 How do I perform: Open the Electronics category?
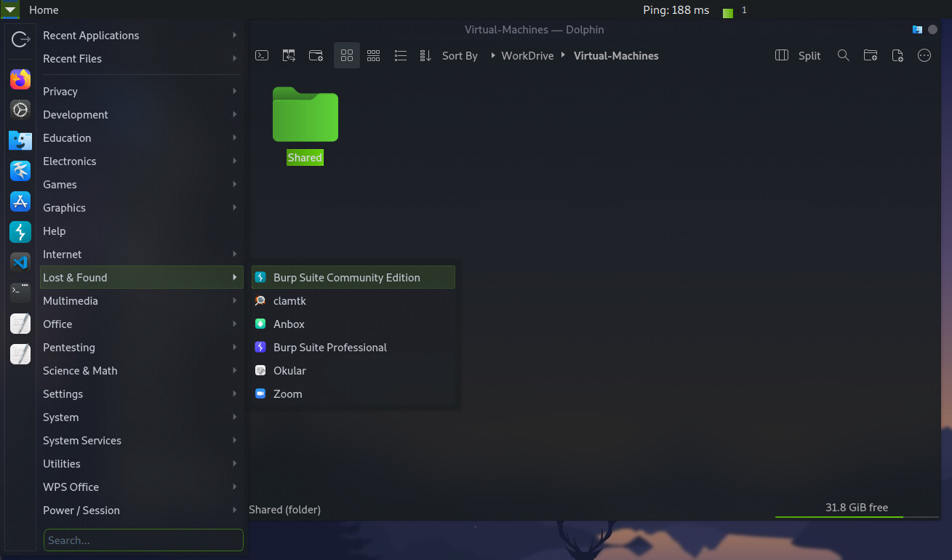tap(141, 161)
